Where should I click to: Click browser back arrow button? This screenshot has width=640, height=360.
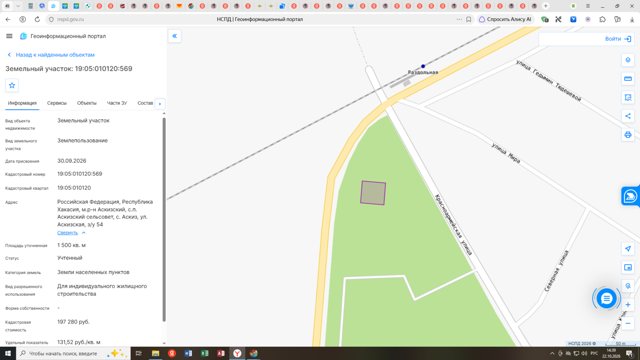8,19
